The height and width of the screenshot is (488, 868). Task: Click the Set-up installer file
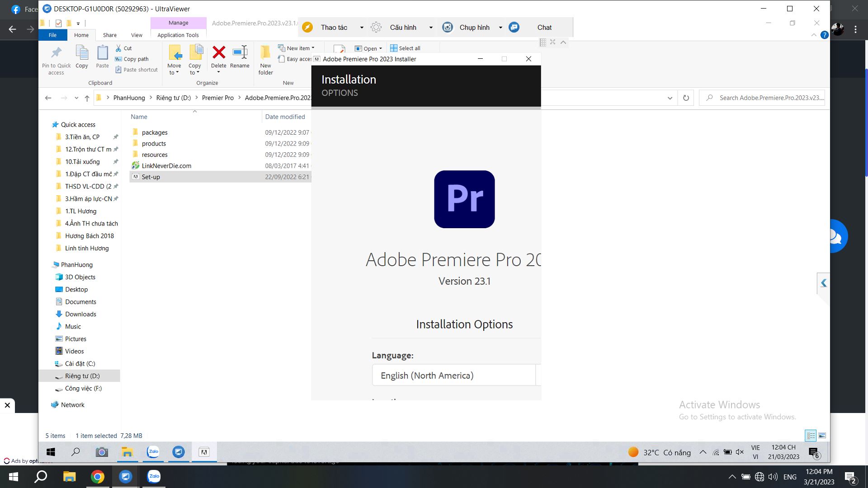(x=151, y=176)
